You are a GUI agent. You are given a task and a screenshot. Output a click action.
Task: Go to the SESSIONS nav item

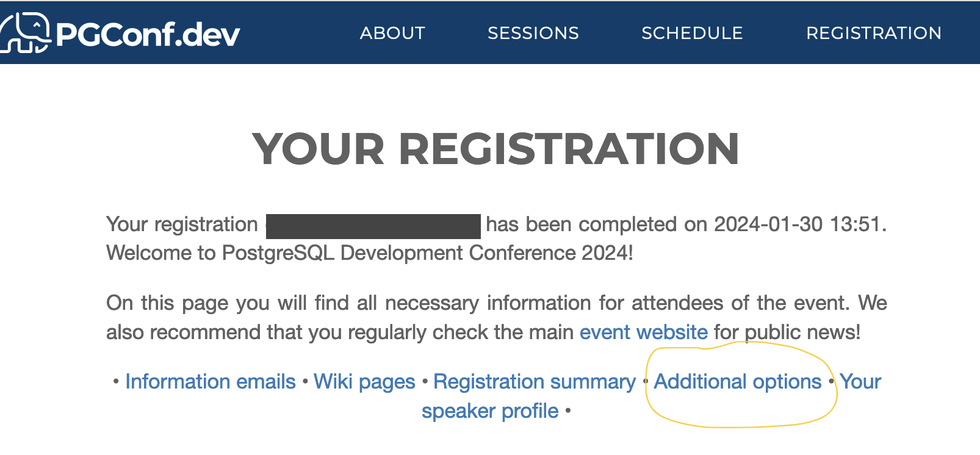[533, 33]
